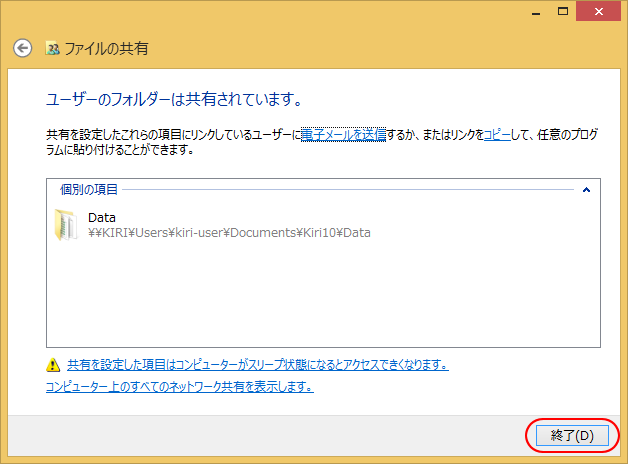
Task: Click the コピー link
Action: (x=497, y=135)
